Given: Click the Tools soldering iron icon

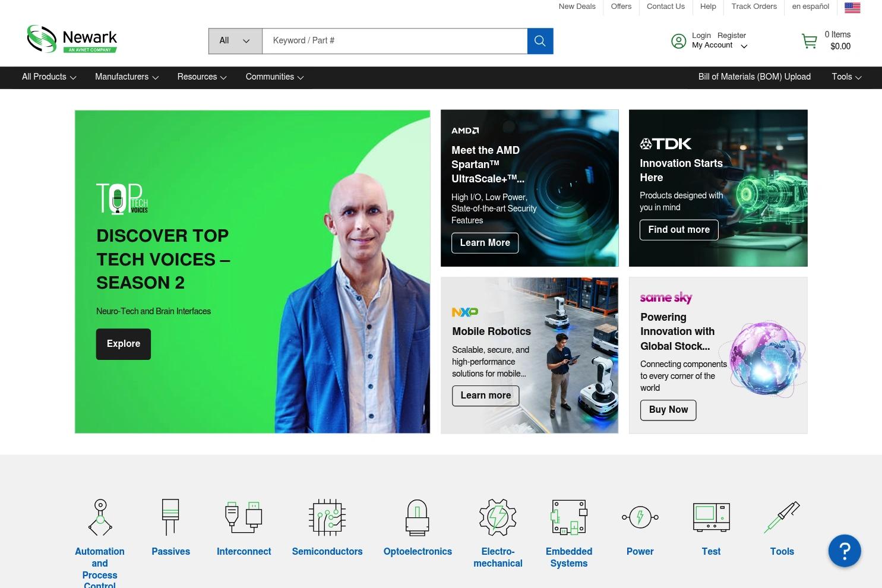Looking at the screenshot, I should pyautogui.click(x=782, y=517).
